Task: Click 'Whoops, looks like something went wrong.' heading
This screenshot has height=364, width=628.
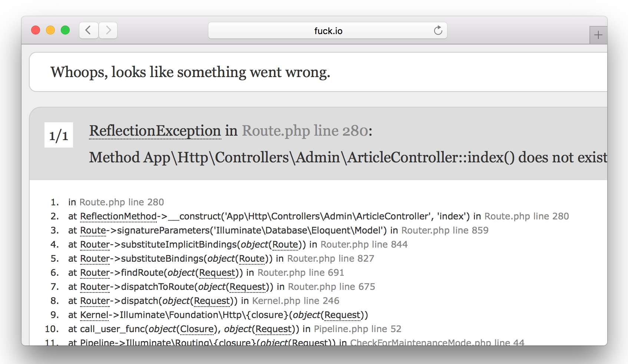Action: point(190,72)
